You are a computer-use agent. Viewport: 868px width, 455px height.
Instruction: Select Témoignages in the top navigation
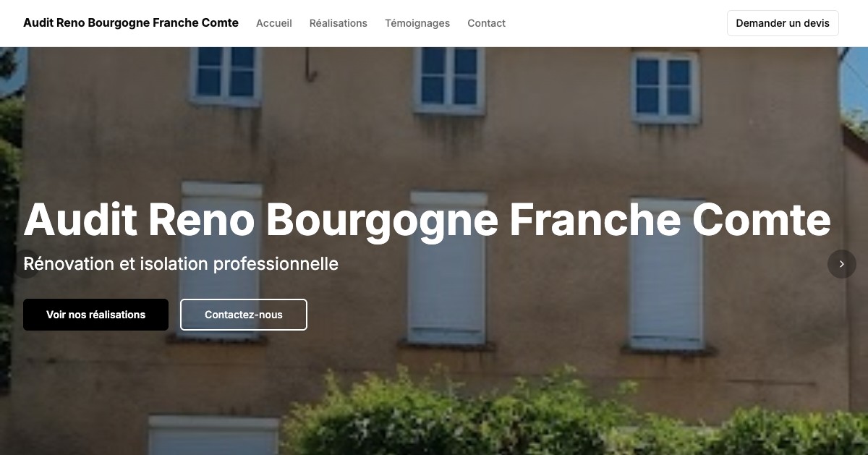tap(417, 23)
